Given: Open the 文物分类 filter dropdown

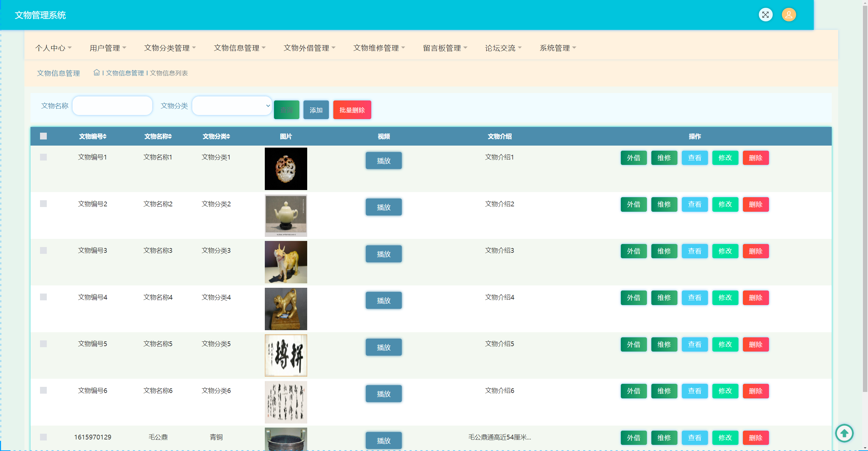Looking at the screenshot, I should [232, 106].
